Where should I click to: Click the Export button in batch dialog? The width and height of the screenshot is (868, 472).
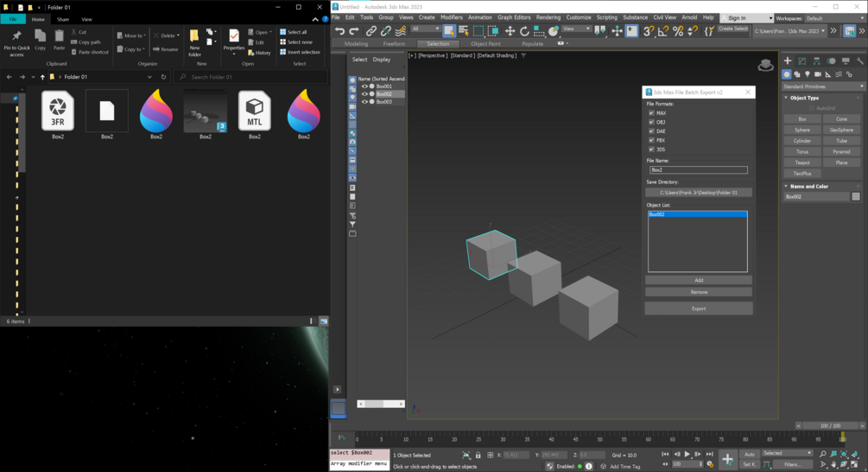click(699, 309)
